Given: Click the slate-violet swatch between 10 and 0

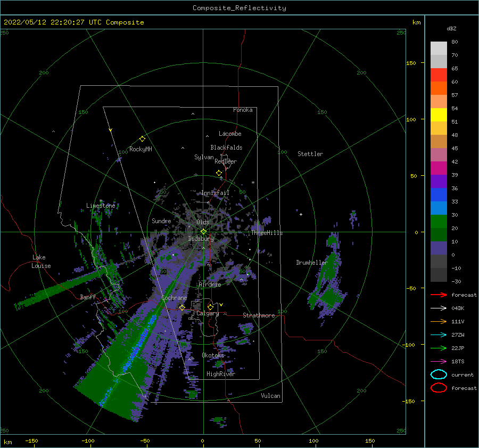Looking at the screenshot, I should 439,248.
